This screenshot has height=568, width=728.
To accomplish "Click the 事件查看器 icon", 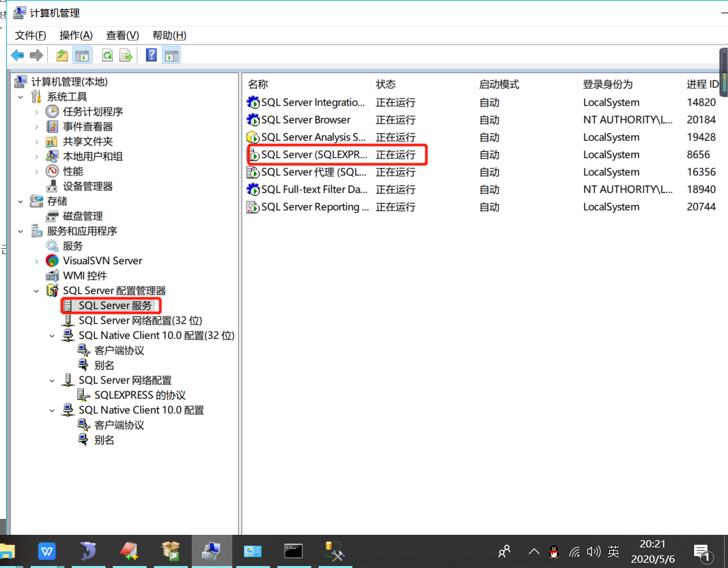I will 52,126.
